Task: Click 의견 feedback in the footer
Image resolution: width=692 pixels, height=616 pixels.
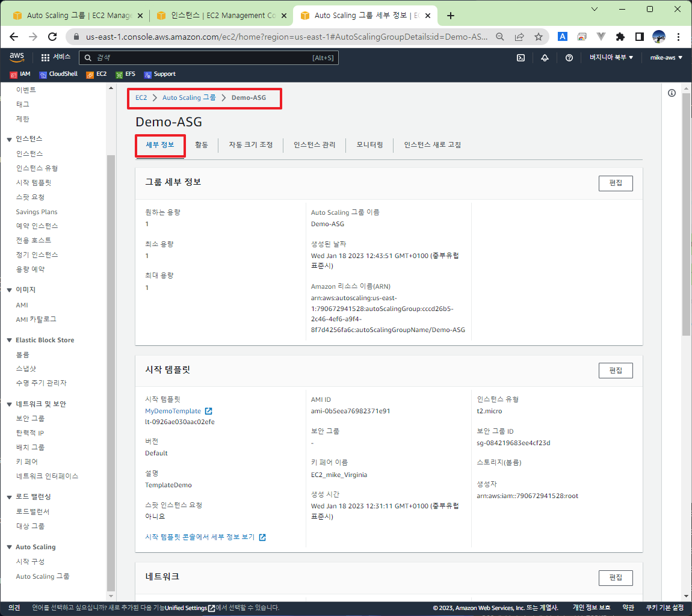Action: (14, 608)
